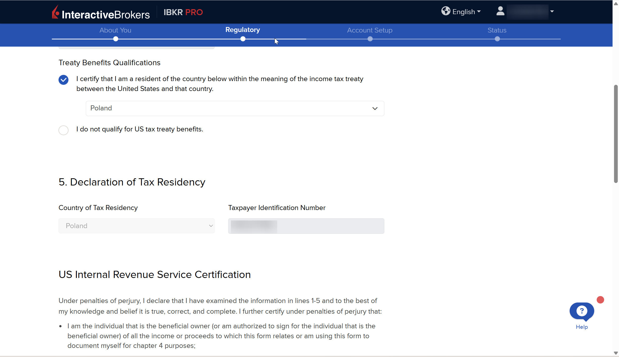Click the About You progress step dot

coord(116,39)
